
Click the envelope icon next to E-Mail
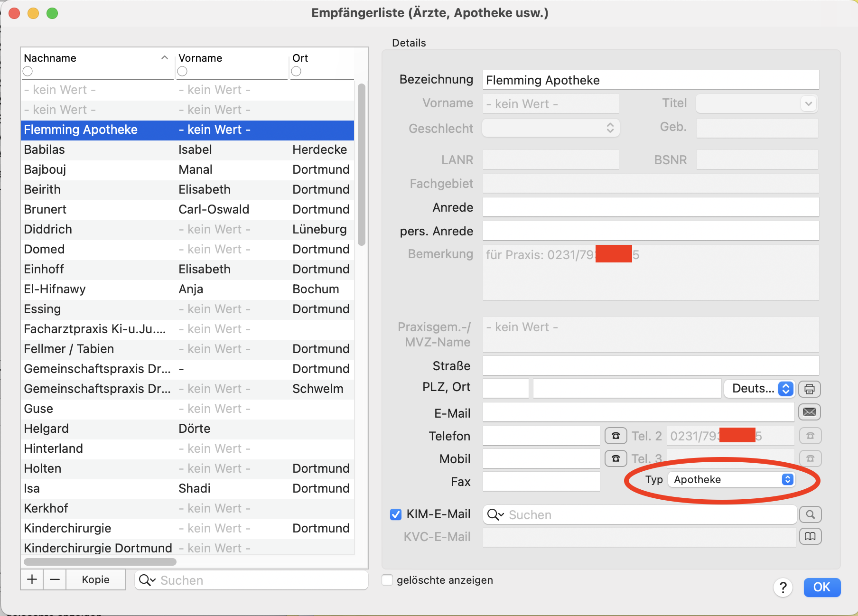pos(810,412)
